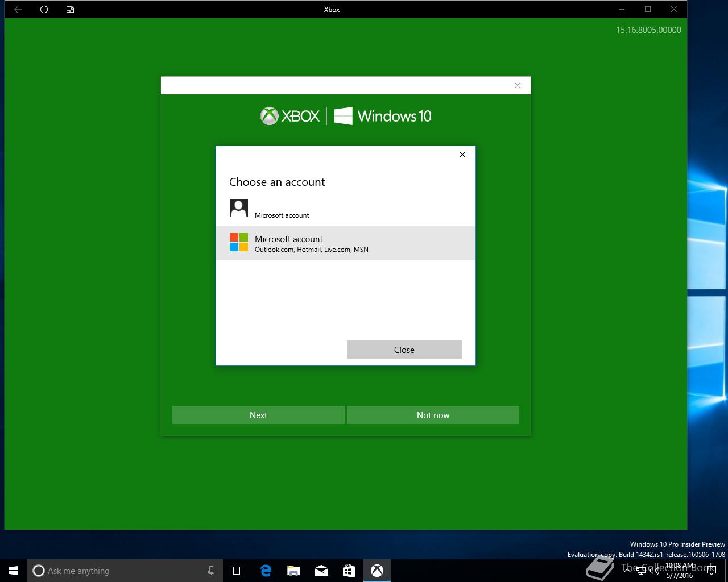Click the colored Microsoft logo icon

tap(239, 242)
